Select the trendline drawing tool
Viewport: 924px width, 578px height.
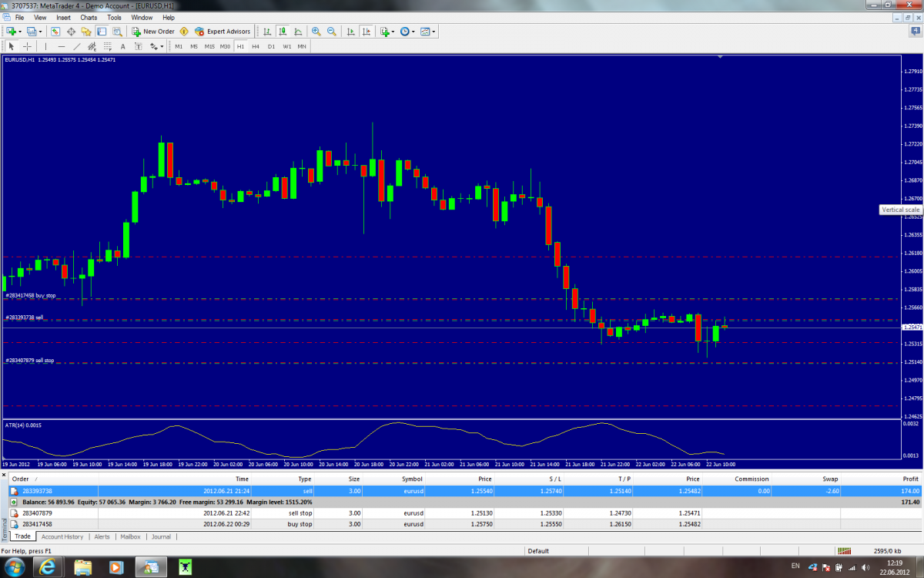tap(79, 46)
